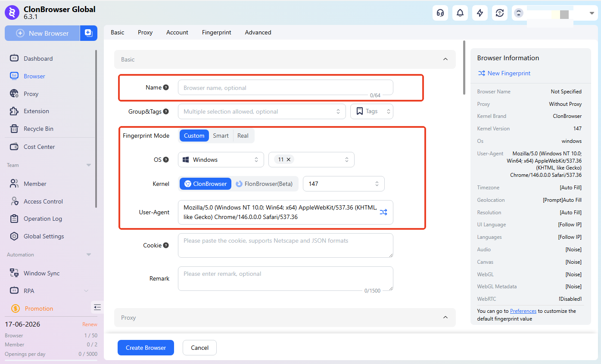This screenshot has height=364, width=601.
Task: Click the Window Sync icon
Action: [14, 273]
